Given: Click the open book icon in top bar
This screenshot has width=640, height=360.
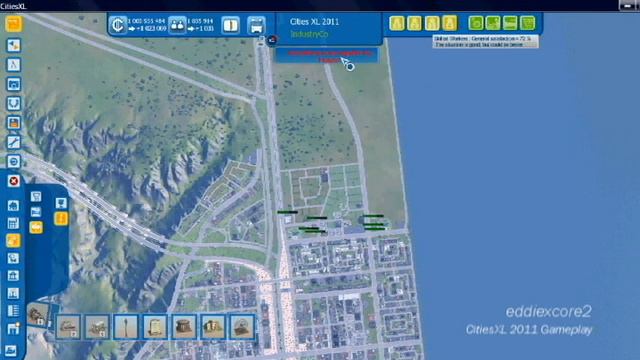Looking at the screenshot, I should [x=231, y=25].
